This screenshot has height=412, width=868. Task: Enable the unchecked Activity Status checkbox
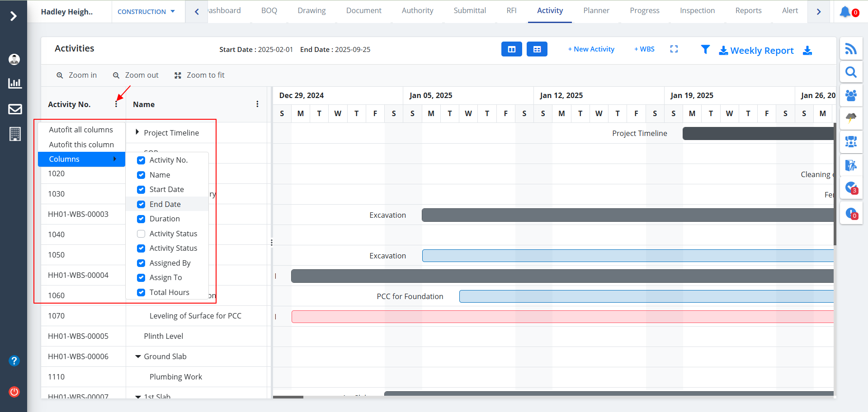pos(141,234)
